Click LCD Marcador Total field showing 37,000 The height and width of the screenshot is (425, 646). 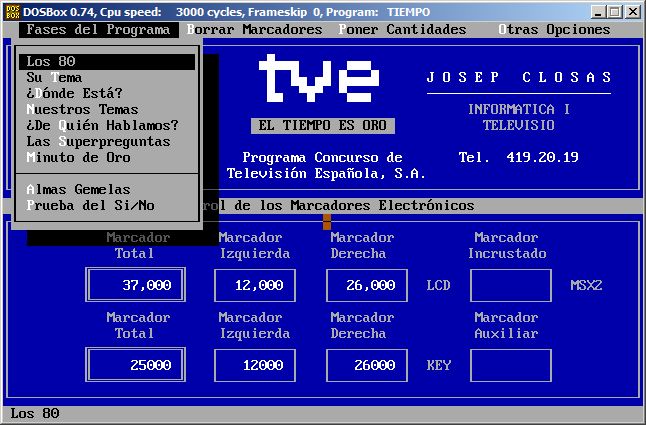(135, 286)
